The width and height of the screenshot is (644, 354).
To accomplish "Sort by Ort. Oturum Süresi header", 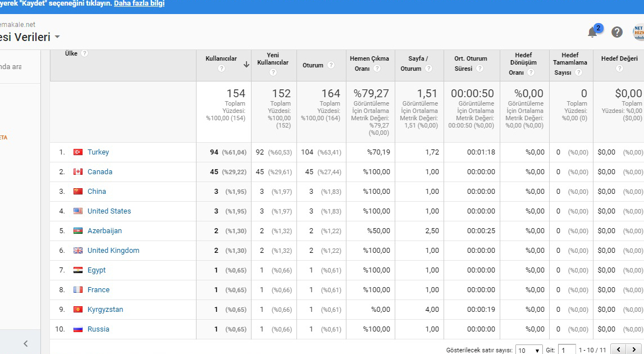I will (471, 63).
